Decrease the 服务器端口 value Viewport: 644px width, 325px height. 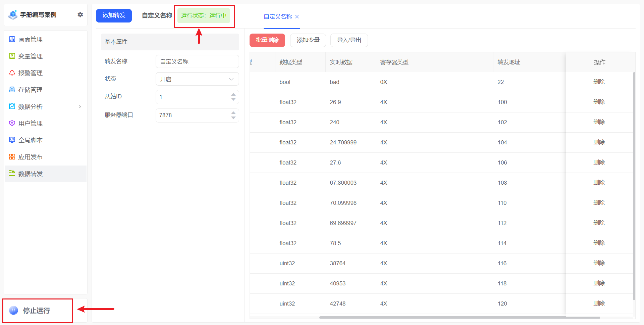[233, 118]
